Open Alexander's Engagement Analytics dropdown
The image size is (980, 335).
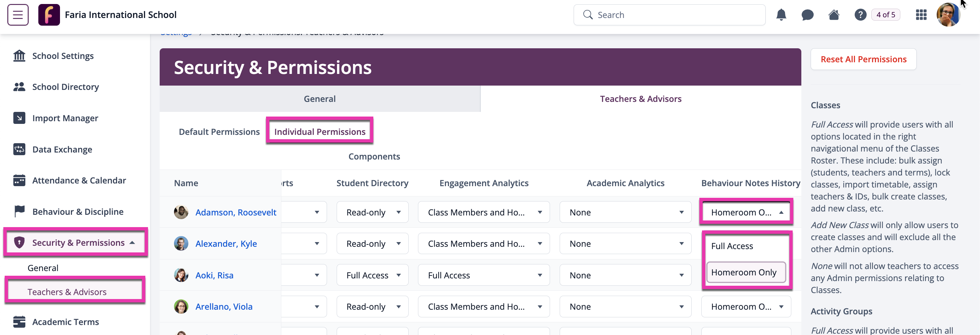pos(484,244)
